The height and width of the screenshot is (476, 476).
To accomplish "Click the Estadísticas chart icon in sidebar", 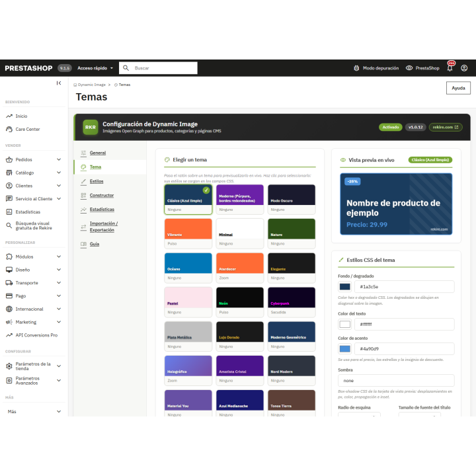I will [9, 212].
